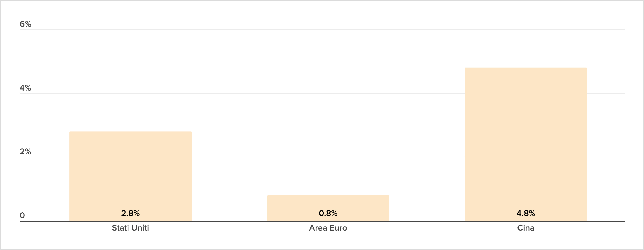Image resolution: width=644 pixels, height=250 pixels.
Task: Click the top of the Cina bar
Action: click(526, 68)
